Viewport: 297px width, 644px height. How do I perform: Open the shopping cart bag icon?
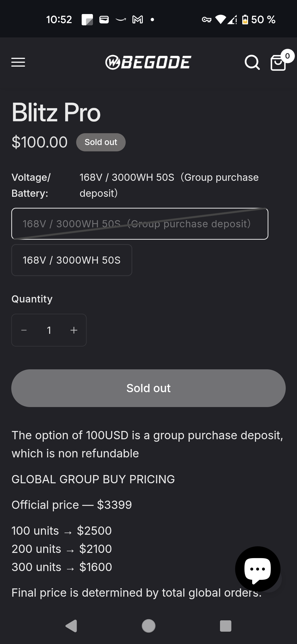coord(278,63)
